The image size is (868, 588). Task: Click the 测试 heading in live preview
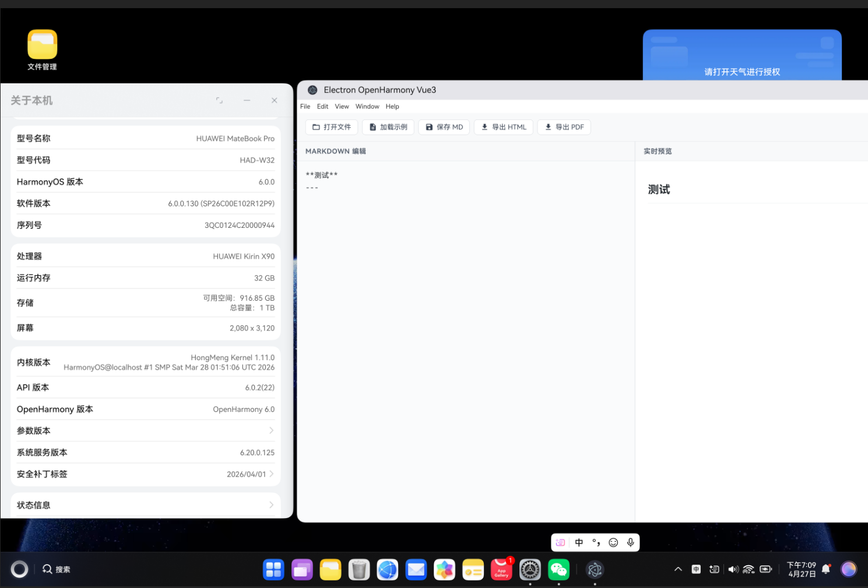point(659,189)
